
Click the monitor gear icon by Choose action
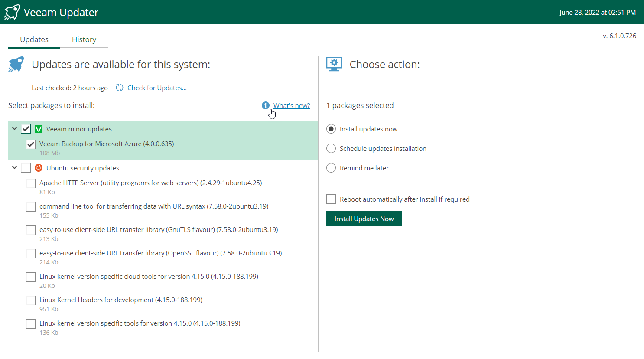tap(334, 64)
